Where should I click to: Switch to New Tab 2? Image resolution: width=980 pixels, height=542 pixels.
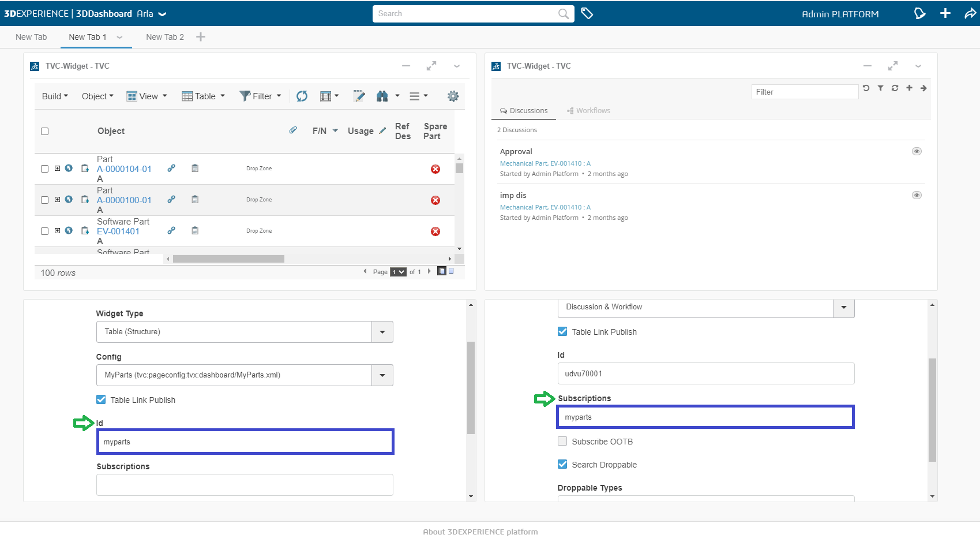(x=165, y=37)
